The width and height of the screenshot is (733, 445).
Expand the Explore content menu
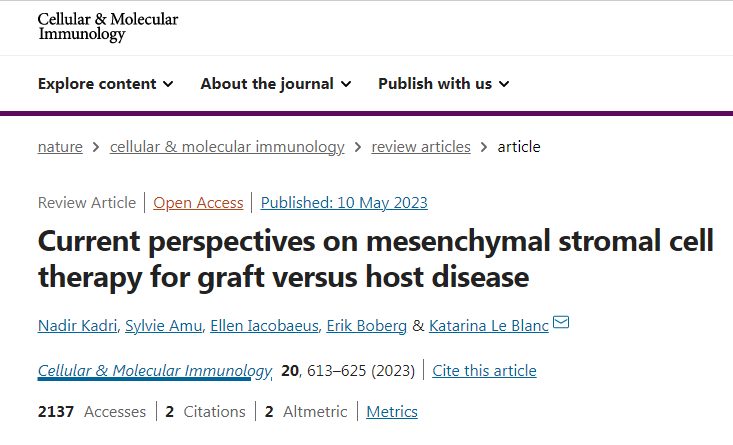pos(105,84)
